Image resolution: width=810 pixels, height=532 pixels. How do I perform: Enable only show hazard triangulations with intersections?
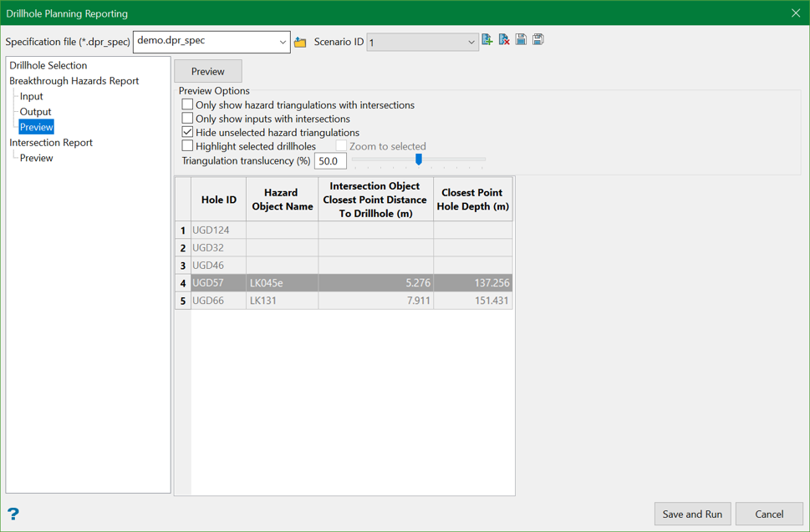pyautogui.click(x=187, y=105)
